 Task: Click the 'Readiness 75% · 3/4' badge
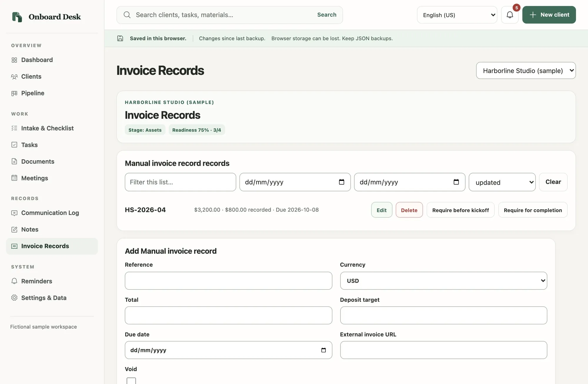(x=197, y=130)
